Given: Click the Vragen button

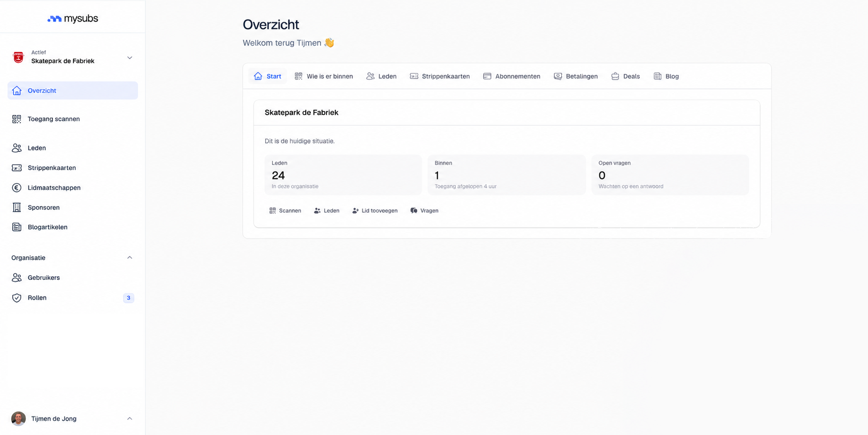Looking at the screenshot, I should 424,211.
